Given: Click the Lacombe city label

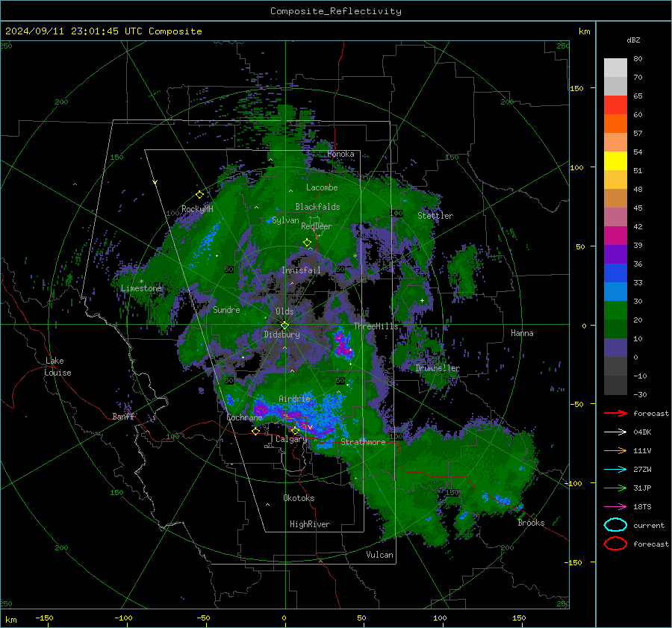Looking at the screenshot, I should (x=322, y=187).
